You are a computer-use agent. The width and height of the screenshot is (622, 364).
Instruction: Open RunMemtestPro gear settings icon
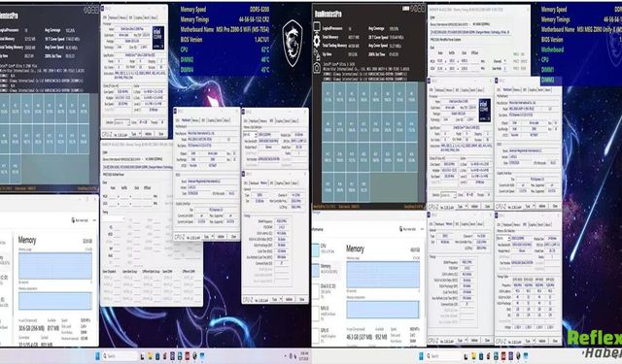pos(317,41)
